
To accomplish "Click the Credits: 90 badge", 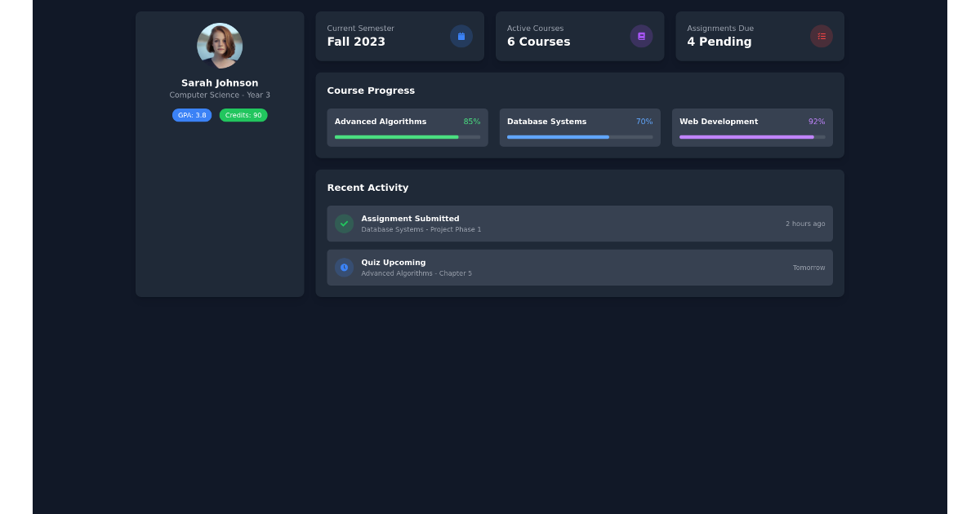I will pyautogui.click(x=243, y=115).
